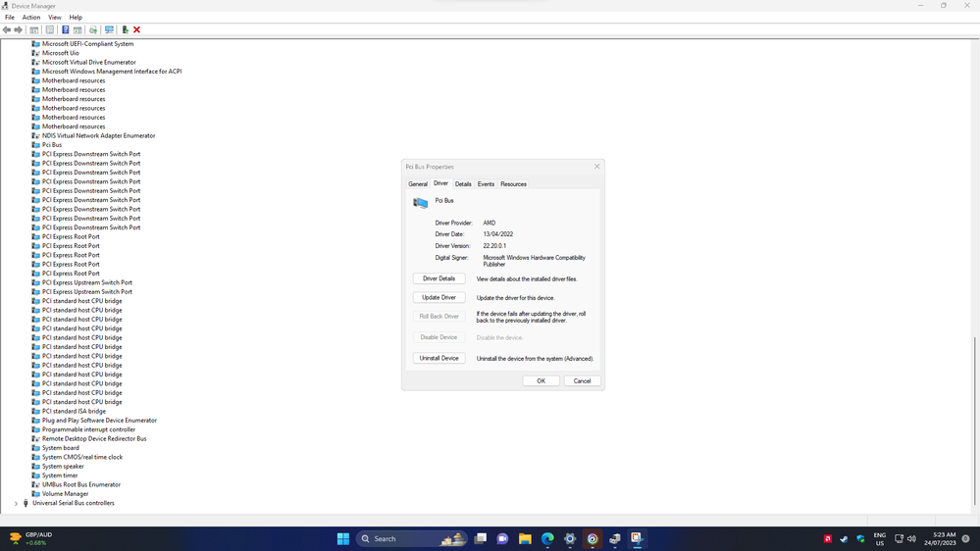This screenshot has width=980, height=551.
Task: Open the Windows Start button
Action: tap(343, 538)
